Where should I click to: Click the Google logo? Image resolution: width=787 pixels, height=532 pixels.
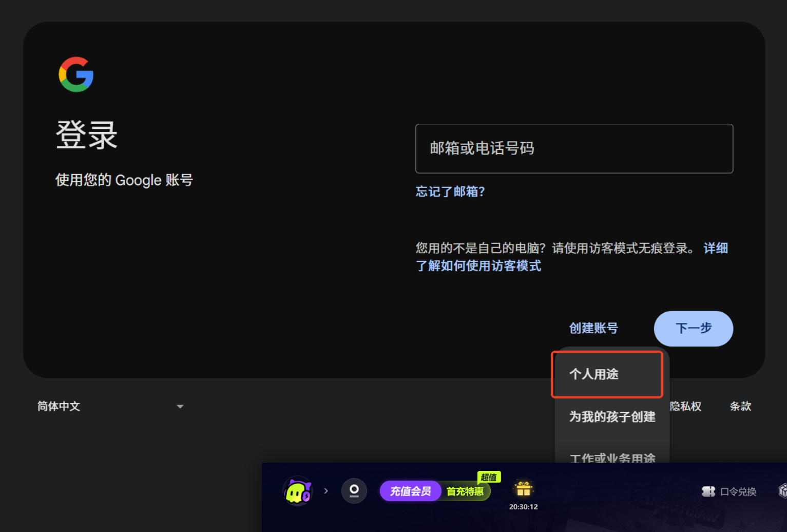[x=76, y=74]
